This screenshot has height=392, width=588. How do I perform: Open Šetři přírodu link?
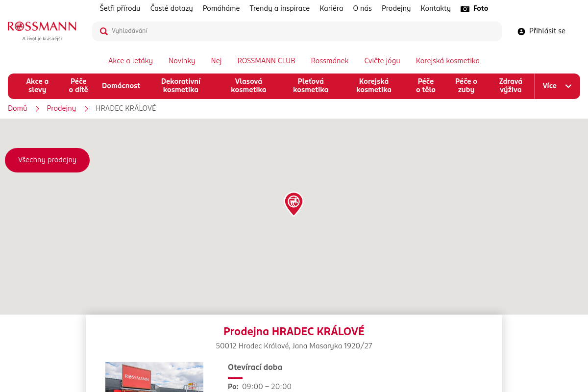120,8
